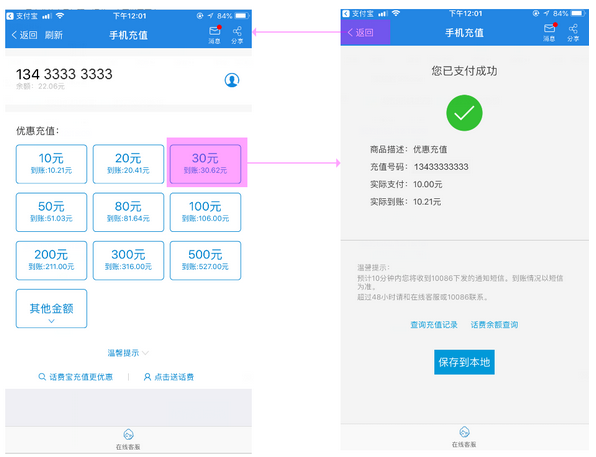Tap the phone number 134 3333 3333 field
Screen dimensions: 596x457
(64, 74)
